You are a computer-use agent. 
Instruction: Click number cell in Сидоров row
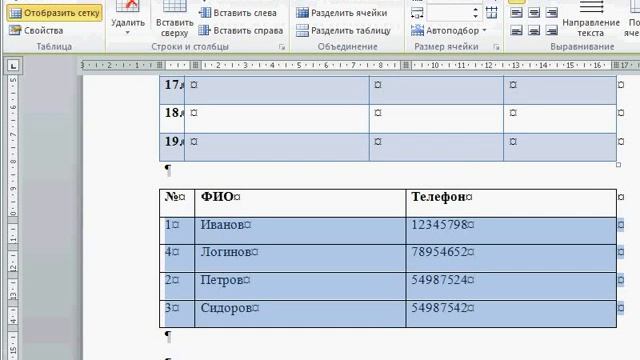(x=177, y=314)
